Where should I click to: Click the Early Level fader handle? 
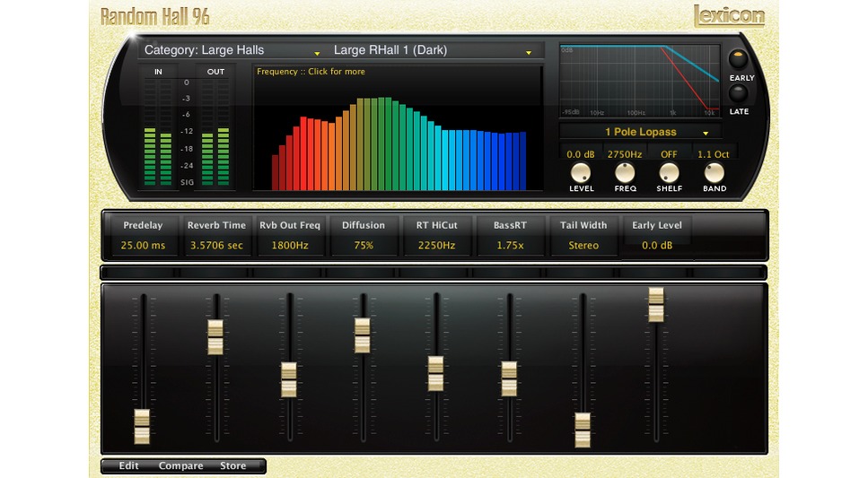coord(656,305)
